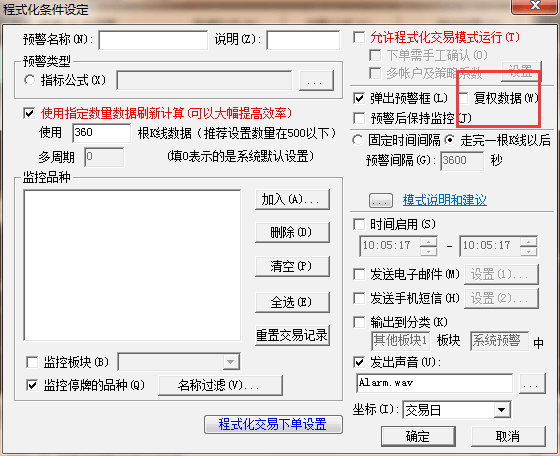Image resolution: width=560 pixels, height=456 pixels.
Task: Enable 发送电子邮件 checkbox
Action: tap(359, 275)
